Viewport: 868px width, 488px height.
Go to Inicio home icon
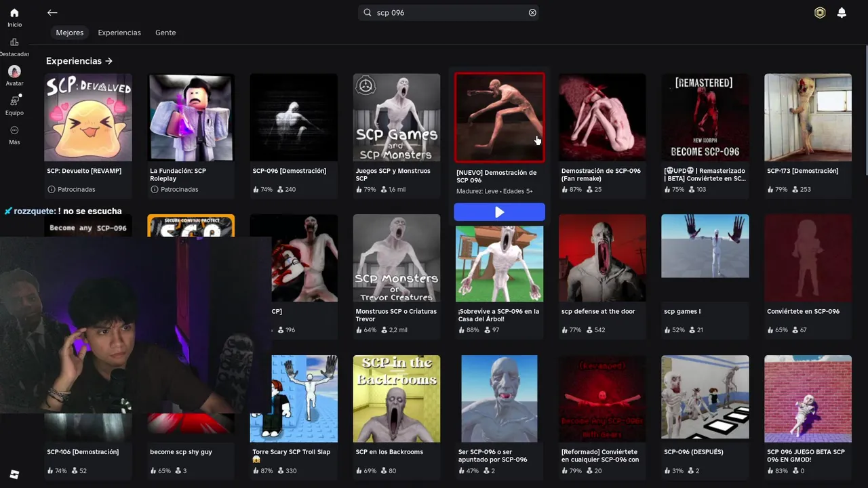tap(14, 13)
